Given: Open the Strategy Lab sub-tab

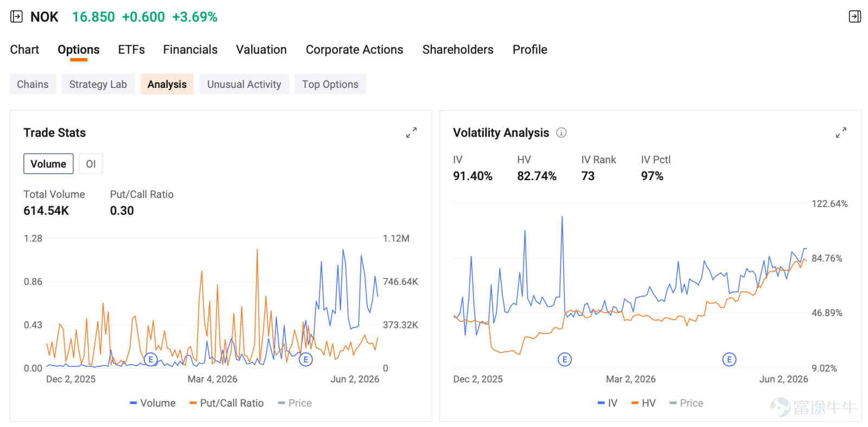Looking at the screenshot, I should tap(98, 84).
